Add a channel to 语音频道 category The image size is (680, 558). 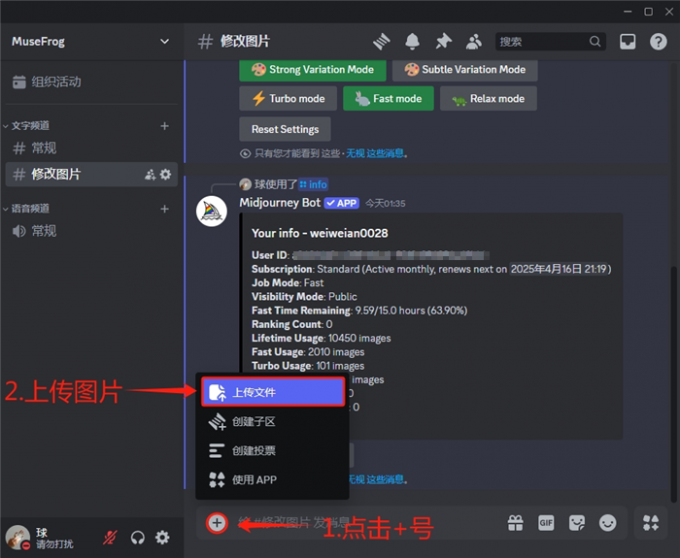click(x=164, y=209)
